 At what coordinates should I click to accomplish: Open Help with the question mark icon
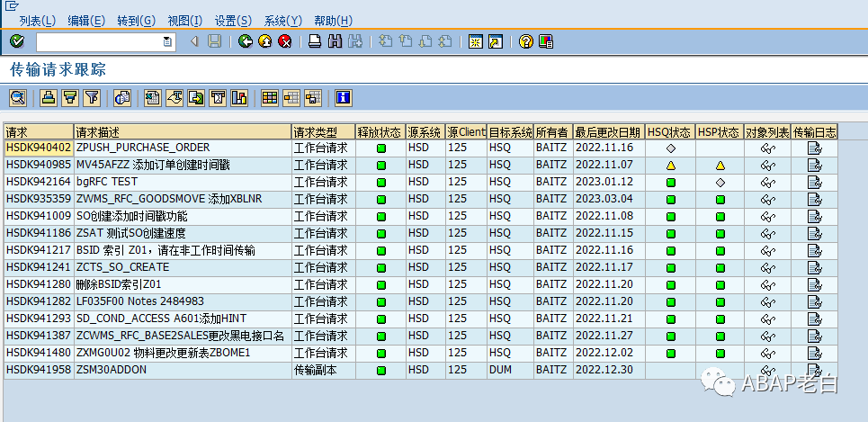(526, 41)
